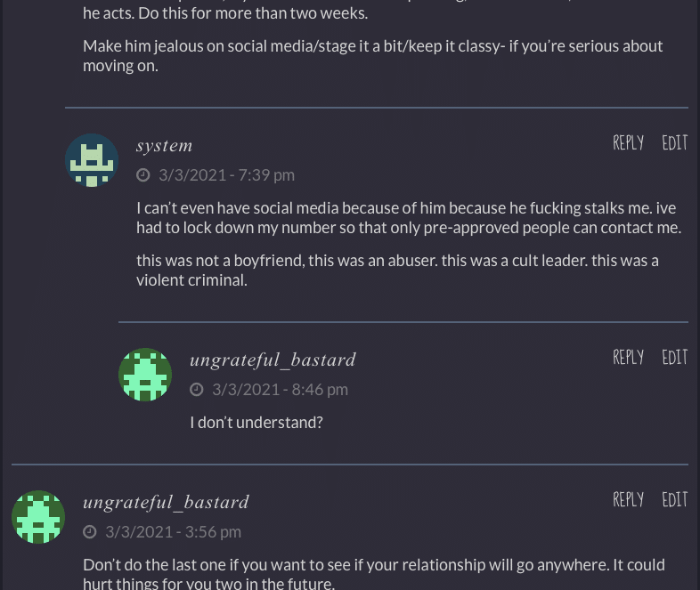Screen dimensions: 700x590
Task: Reply to the "I don't understand?" comment
Action: tap(628, 358)
